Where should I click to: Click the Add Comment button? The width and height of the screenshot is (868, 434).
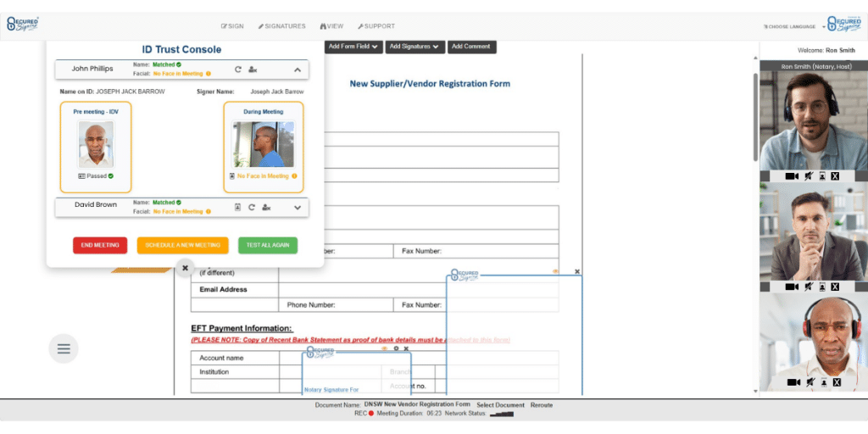[x=471, y=47]
